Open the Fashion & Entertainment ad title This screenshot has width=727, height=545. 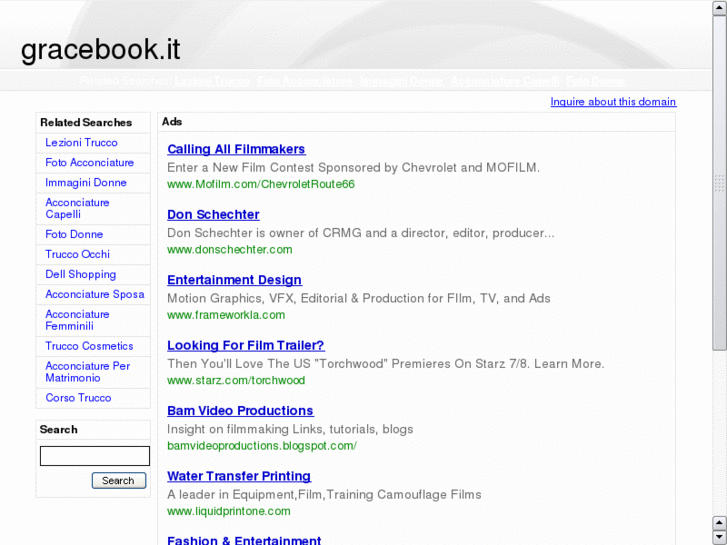coord(244,540)
